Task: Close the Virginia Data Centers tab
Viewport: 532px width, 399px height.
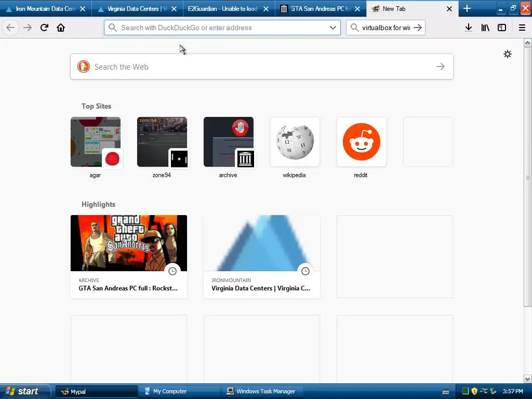Action: pos(174,9)
